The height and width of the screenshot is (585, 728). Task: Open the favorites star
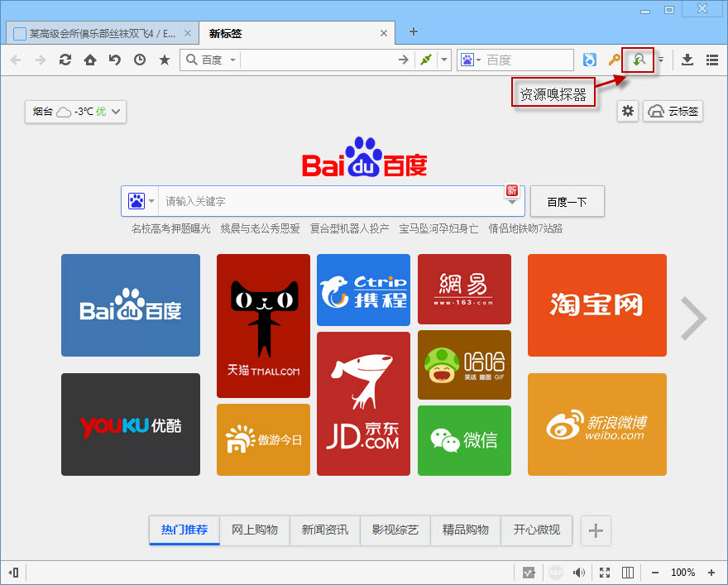coord(165,60)
